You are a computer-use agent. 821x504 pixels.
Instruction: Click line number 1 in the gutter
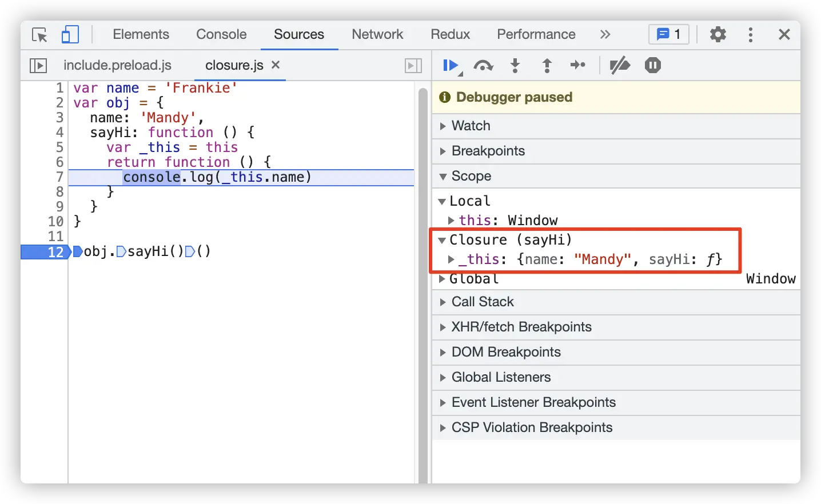click(59, 88)
